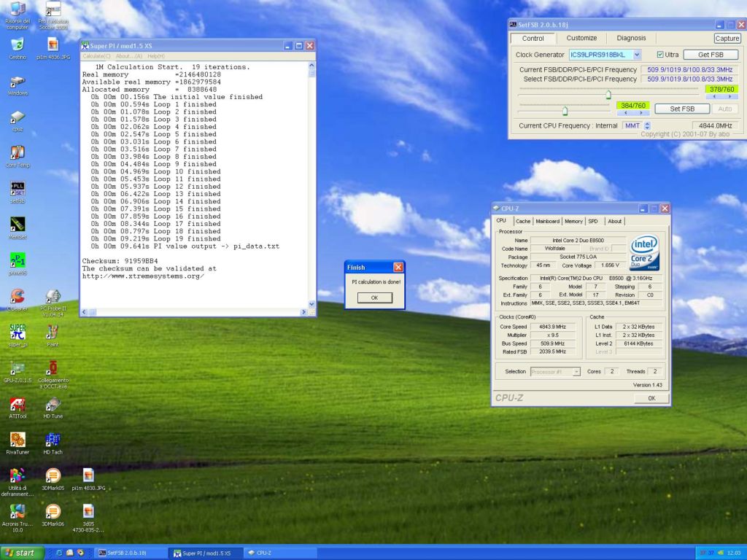Open the Processor #1 selection dropdown in CPU-Z
747x560 pixels.
click(x=576, y=372)
